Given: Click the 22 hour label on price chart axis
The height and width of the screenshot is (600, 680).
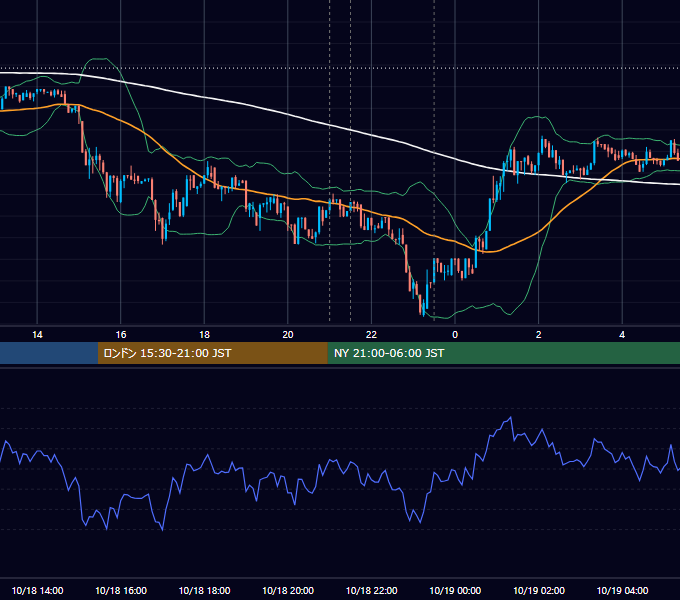Looking at the screenshot, I should (x=371, y=335).
